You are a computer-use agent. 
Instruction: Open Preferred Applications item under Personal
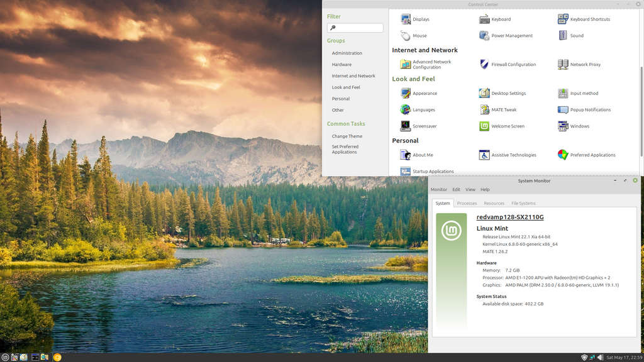[x=587, y=155]
